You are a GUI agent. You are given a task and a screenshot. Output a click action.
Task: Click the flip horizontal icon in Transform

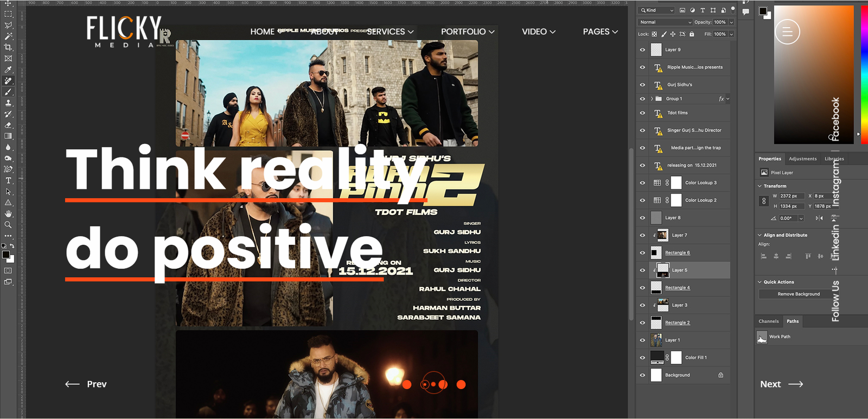pyautogui.click(x=819, y=218)
